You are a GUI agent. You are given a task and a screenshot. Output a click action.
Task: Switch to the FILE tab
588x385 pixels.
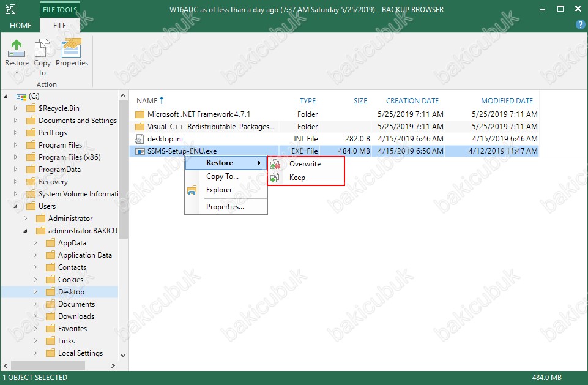(x=59, y=26)
